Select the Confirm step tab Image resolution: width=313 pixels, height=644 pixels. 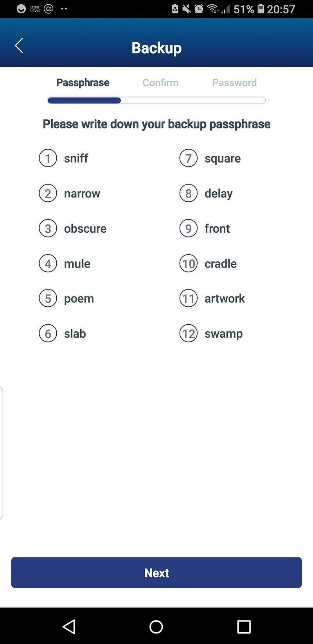(x=160, y=83)
